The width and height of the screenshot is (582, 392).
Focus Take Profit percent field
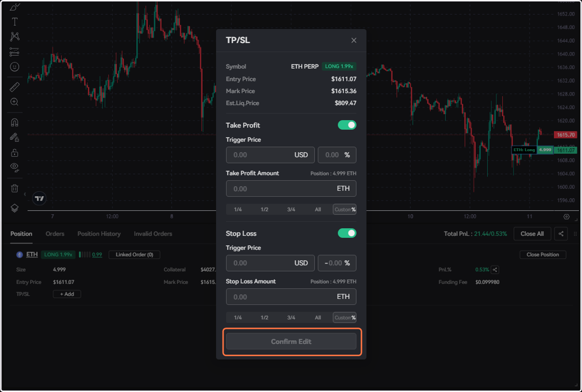tap(337, 155)
